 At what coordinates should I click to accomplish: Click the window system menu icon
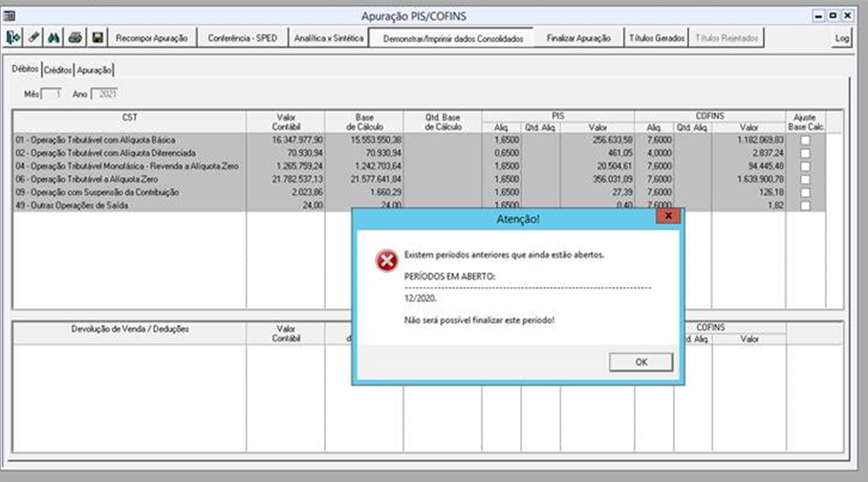coord(10,15)
